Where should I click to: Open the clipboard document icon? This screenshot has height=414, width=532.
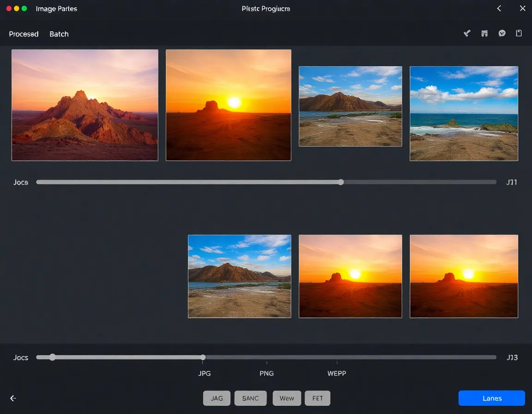tap(519, 33)
